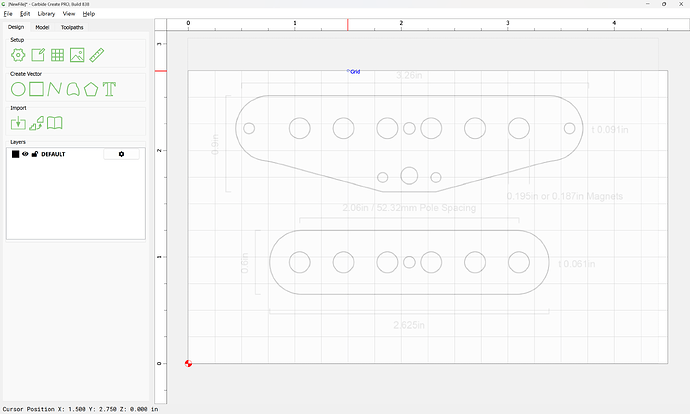This screenshot has width=690, height=414.
Task: Select the Polygon vector tool
Action: pos(91,89)
